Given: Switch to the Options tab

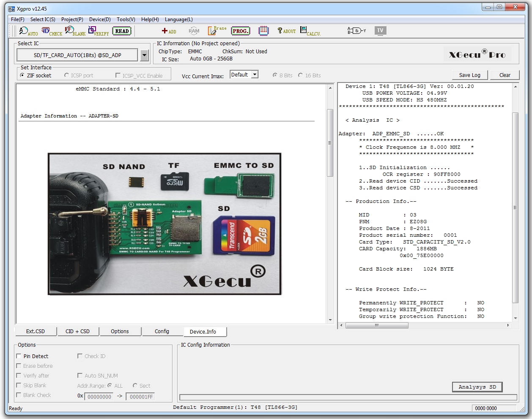Looking at the screenshot, I should tap(120, 331).
